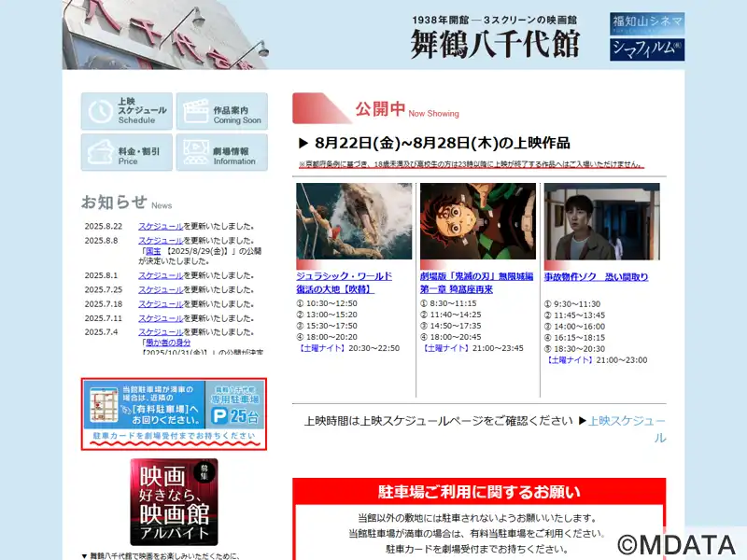747x560 pixels.
Task: Click the 【土曜ナイト】20:30~22:50 showtime
Action: 348,348
